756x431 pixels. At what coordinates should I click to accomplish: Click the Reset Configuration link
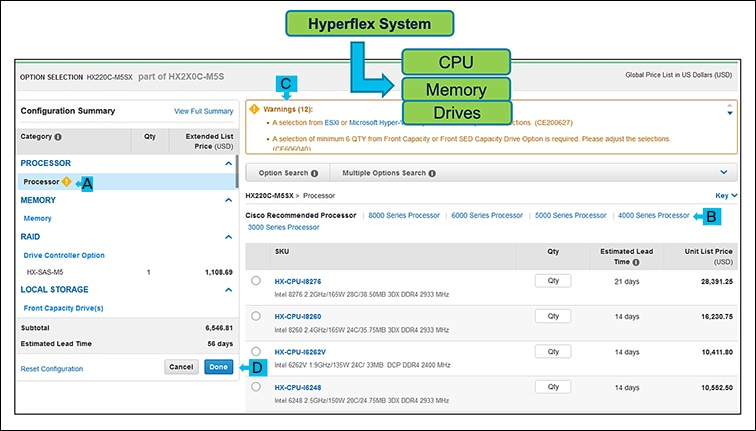(x=52, y=369)
